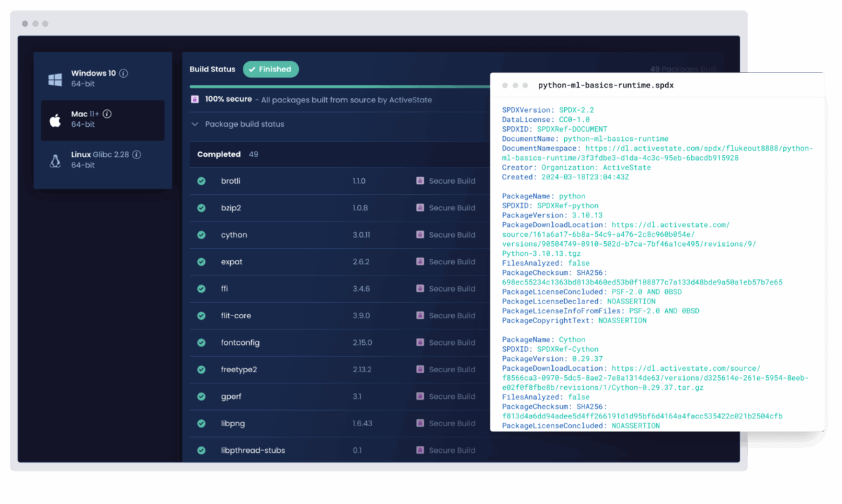Click Secure Build lock icon for brotli

[x=420, y=181]
